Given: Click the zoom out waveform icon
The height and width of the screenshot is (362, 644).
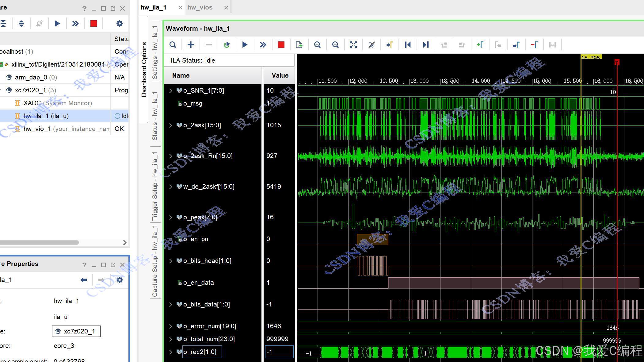Looking at the screenshot, I should (335, 45).
